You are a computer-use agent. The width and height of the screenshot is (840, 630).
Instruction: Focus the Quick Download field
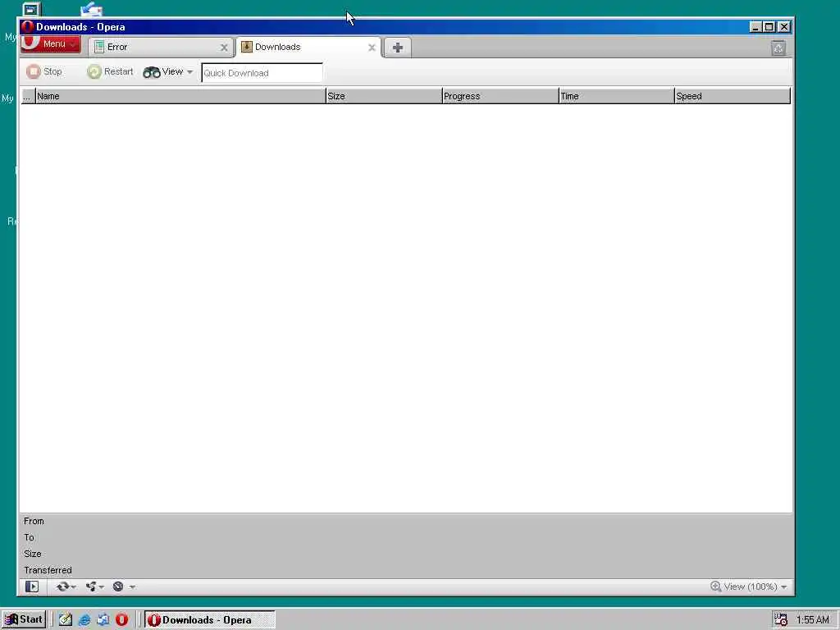point(262,73)
